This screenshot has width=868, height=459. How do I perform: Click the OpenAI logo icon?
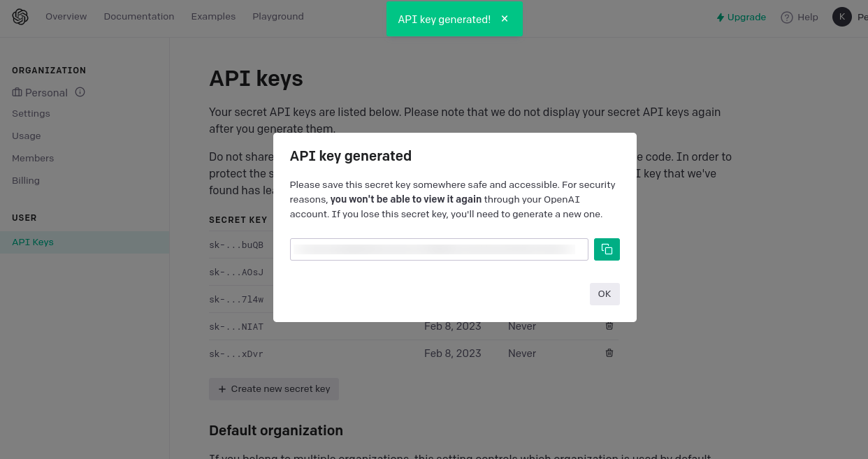[x=20, y=17]
